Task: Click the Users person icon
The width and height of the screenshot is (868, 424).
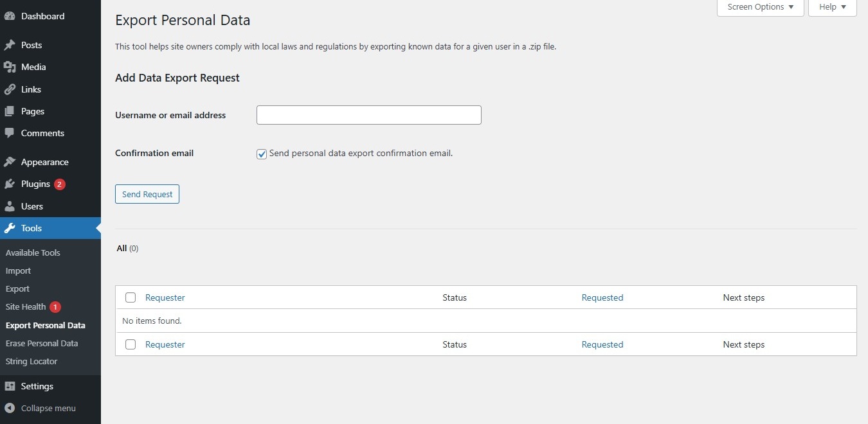Action: [x=10, y=206]
